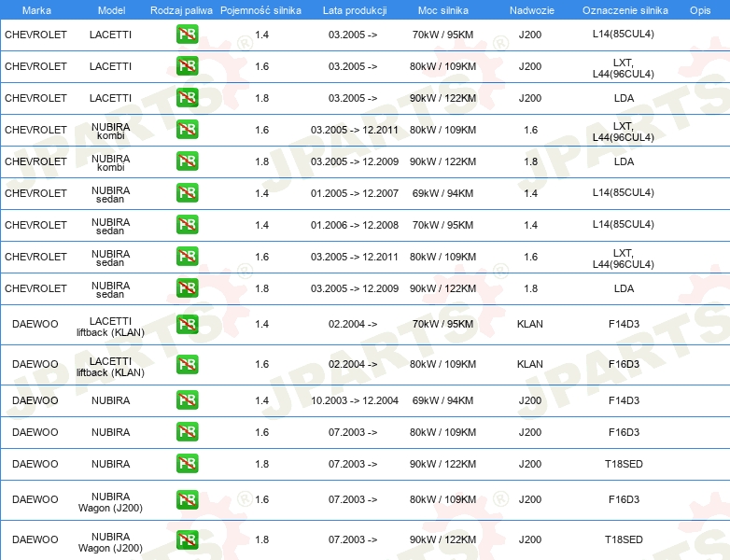
Task: Select '90kW / 122KM' in Chevrolet Lacetti row
Action: click(442, 98)
